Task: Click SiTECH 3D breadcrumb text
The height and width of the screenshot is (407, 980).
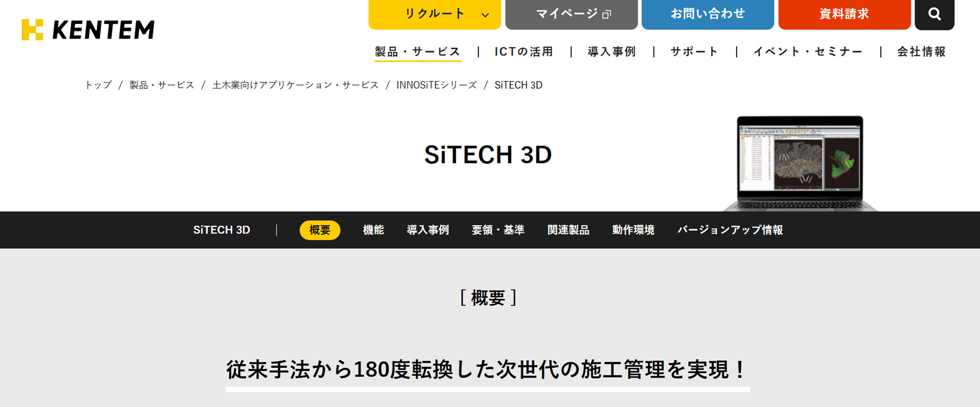Action: click(518, 85)
